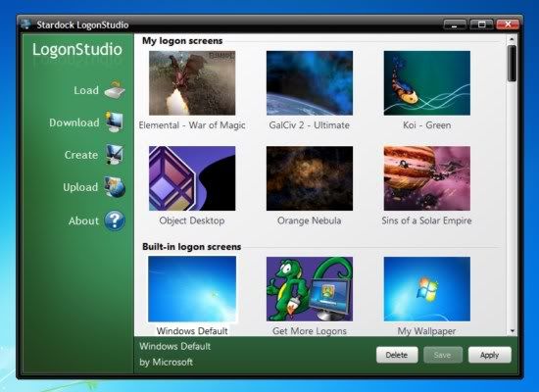Select the Elemental - War of Magic thumbnail
539x392 pixels.
click(x=192, y=83)
